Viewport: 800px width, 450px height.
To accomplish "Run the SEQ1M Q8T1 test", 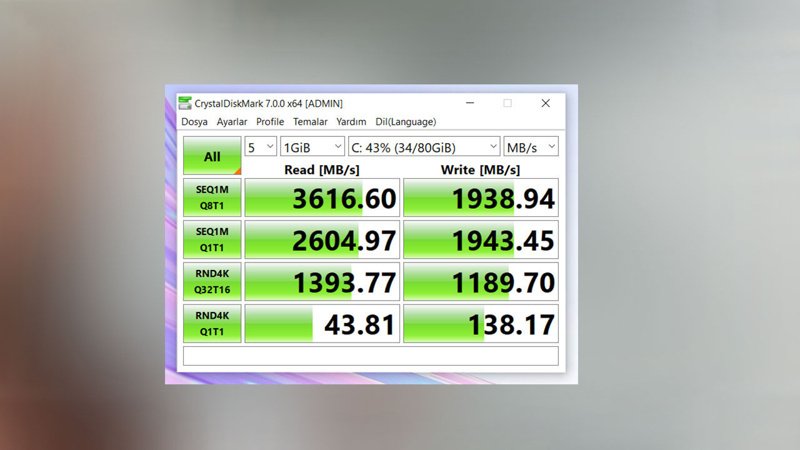I will coord(212,198).
